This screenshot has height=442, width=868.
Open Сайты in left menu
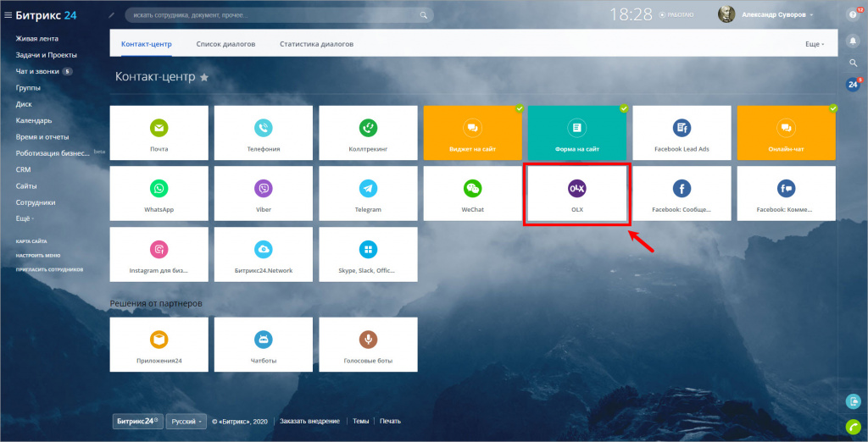26,186
